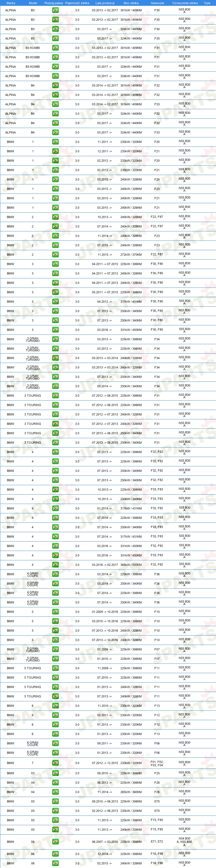Click the Oznaczenie silnika column header
Viewport: 216px width, 868px height.
pos(185,3)
